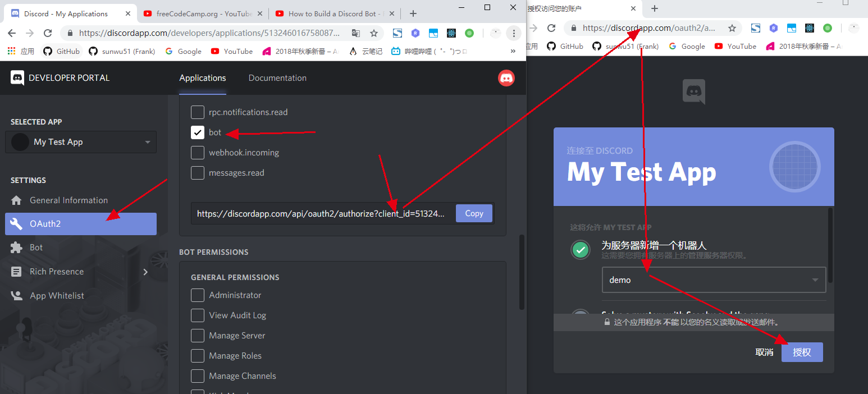Click React DevTools extension in left window
The height and width of the screenshot is (394, 868).
pyautogui.click(x=451, y=33)
